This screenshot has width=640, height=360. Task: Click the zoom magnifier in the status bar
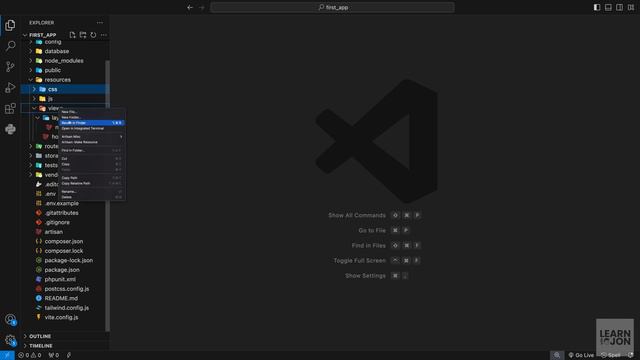(x=557, y=355)
